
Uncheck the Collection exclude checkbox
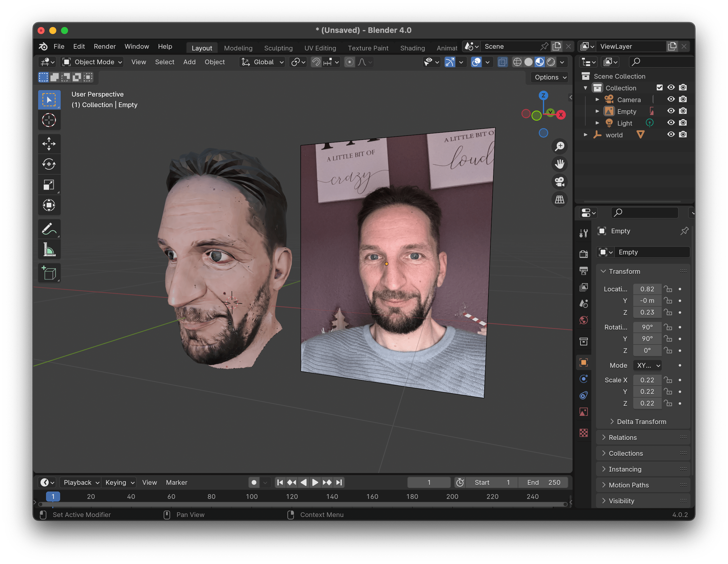point(659,88)
